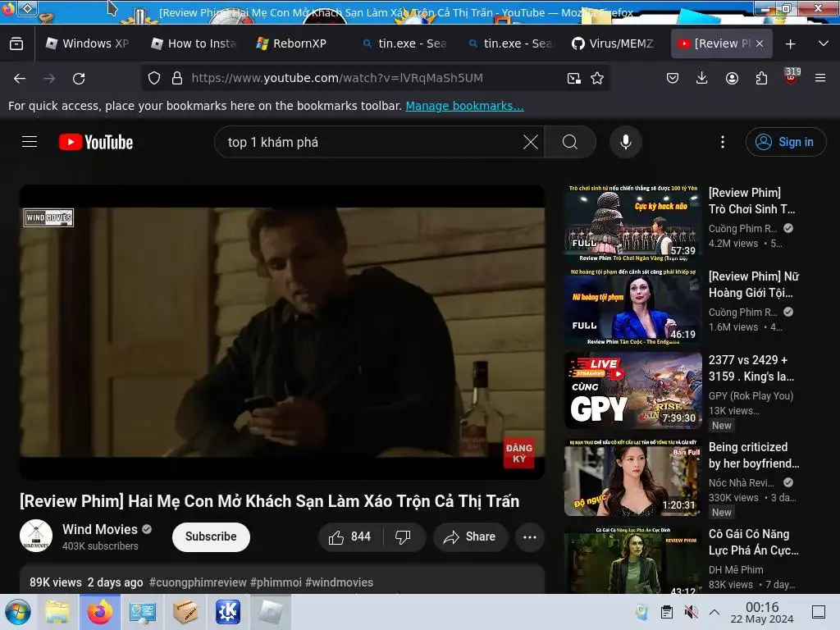Open the Wind Movies channel name
Screen dimensions: 840x630
pos(100,529)
